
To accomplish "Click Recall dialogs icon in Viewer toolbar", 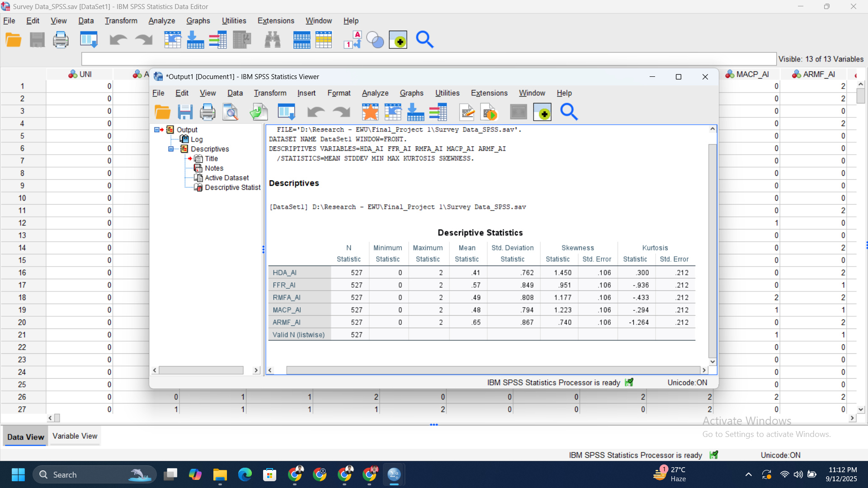I will [x=286, y=112].
